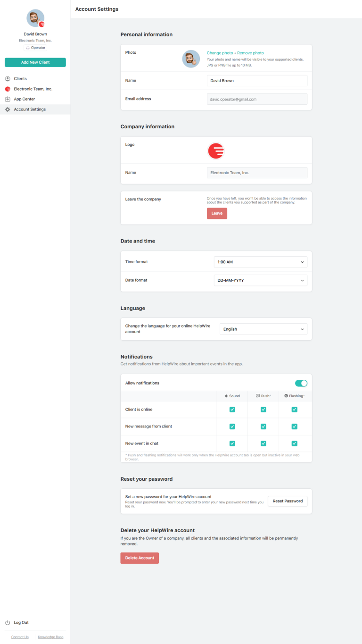
Task: Open the Date format dropdown
Action: (x=260, y=280)
